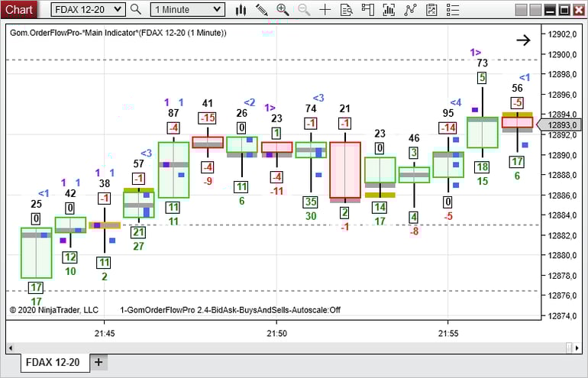This screenshot has width=588, height=378.
Task: Select the FDAX 12-20 chart tab
Action: 52,362
